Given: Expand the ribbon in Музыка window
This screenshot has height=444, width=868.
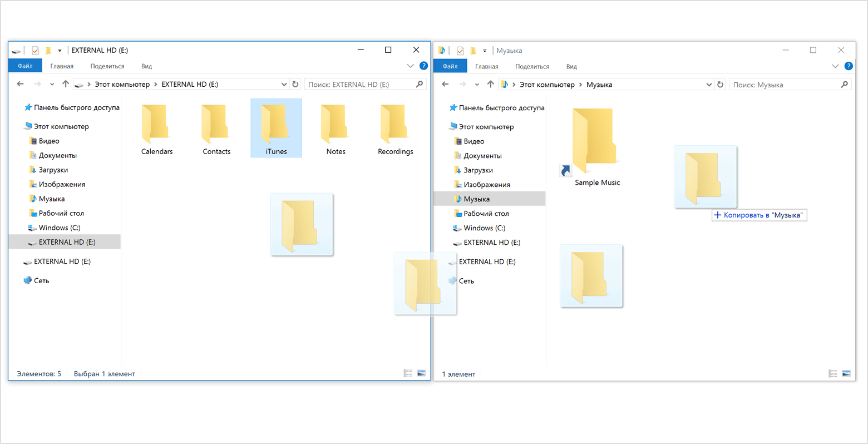Looking at the screenshot, I should tap(835, 66).
